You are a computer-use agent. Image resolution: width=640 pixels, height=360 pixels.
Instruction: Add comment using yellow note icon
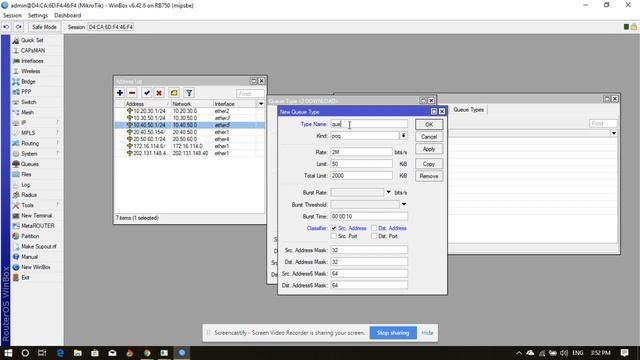click(x=174, y=93)
